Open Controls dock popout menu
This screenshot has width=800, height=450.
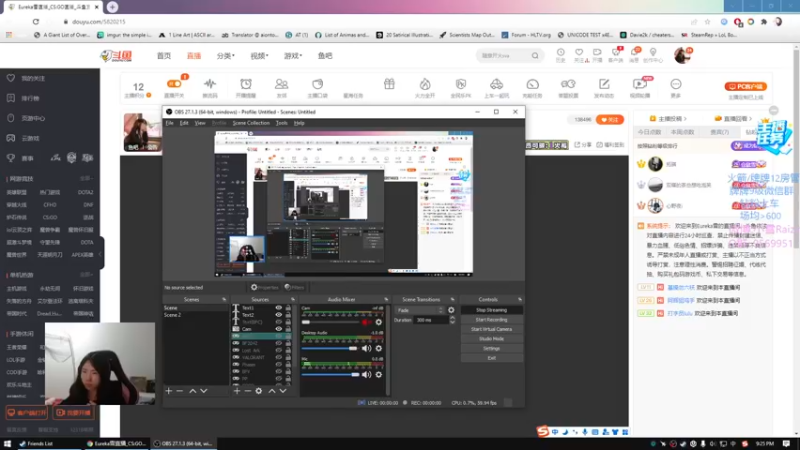[520, 299]
